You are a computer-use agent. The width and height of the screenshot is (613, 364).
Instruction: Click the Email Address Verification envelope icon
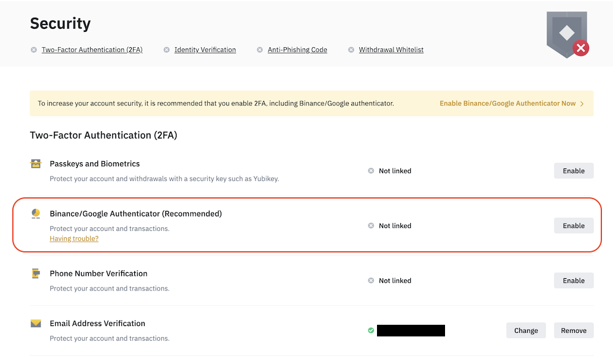tap(36, 324)
